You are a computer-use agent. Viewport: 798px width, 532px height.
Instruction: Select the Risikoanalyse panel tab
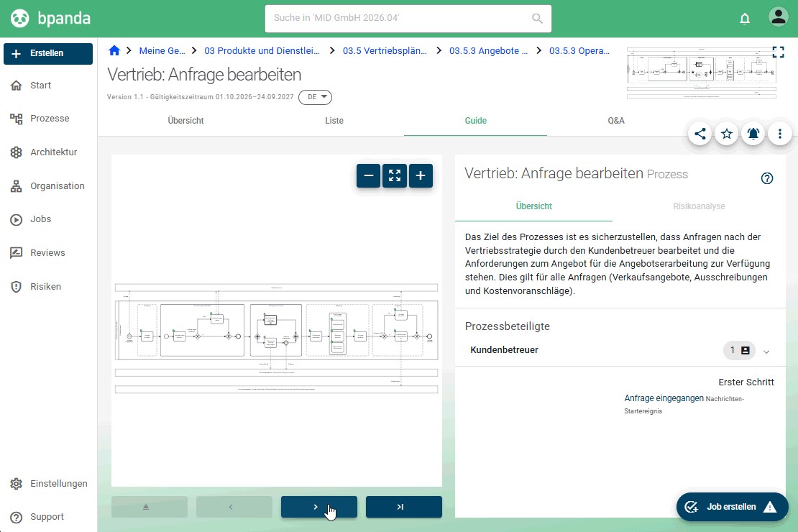coord(700,206)
